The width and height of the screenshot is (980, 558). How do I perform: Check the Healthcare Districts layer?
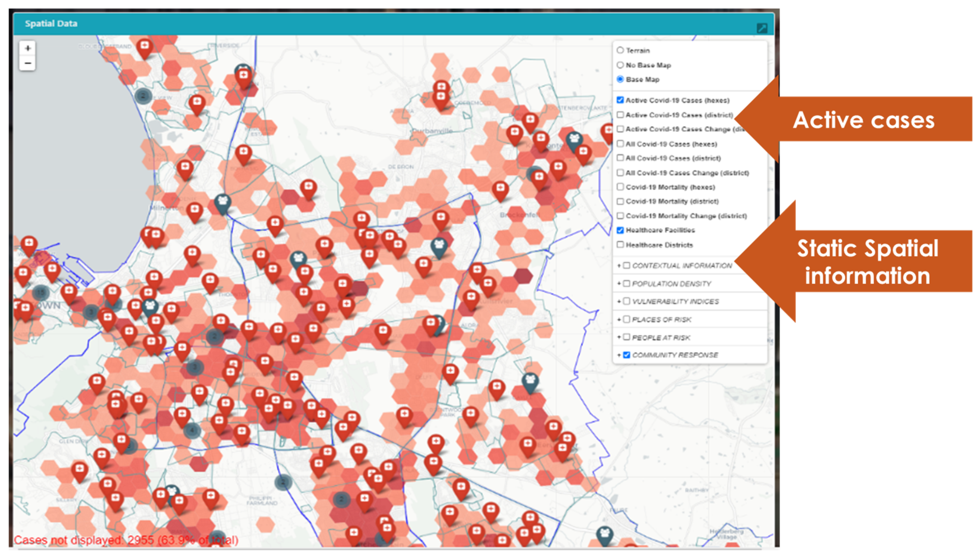point(620,245)
